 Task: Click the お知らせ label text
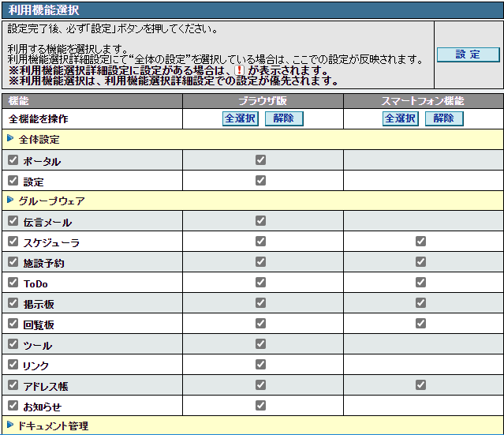(x=42, y=407)
